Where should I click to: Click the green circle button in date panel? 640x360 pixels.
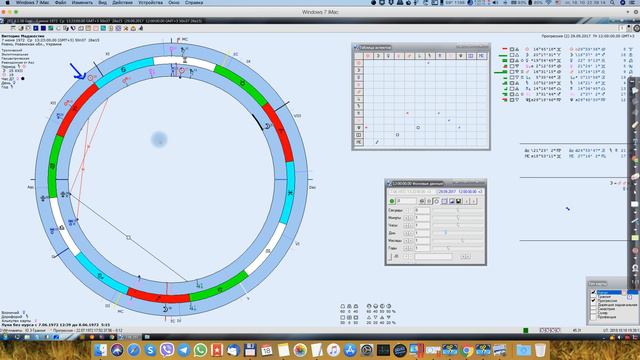point(392,201)
